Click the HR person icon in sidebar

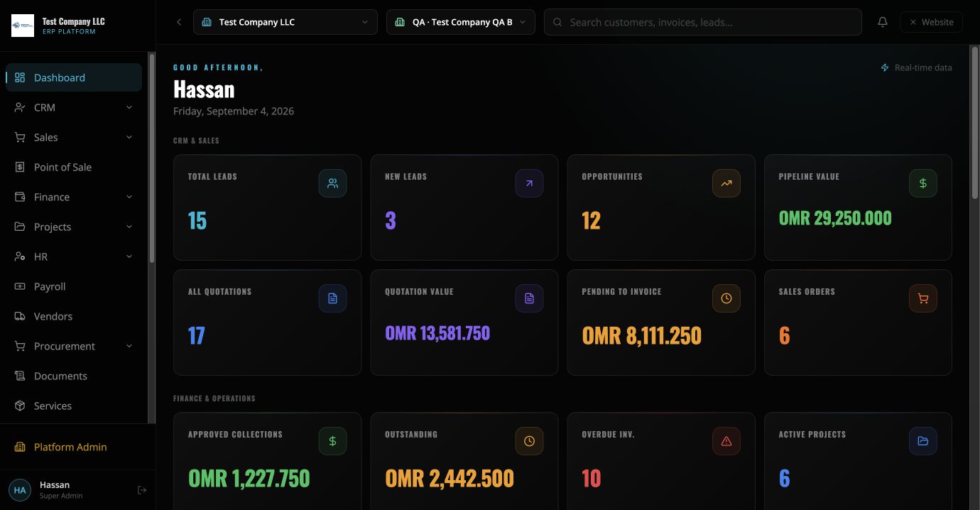pyautogui.click(x=20, y=256)
